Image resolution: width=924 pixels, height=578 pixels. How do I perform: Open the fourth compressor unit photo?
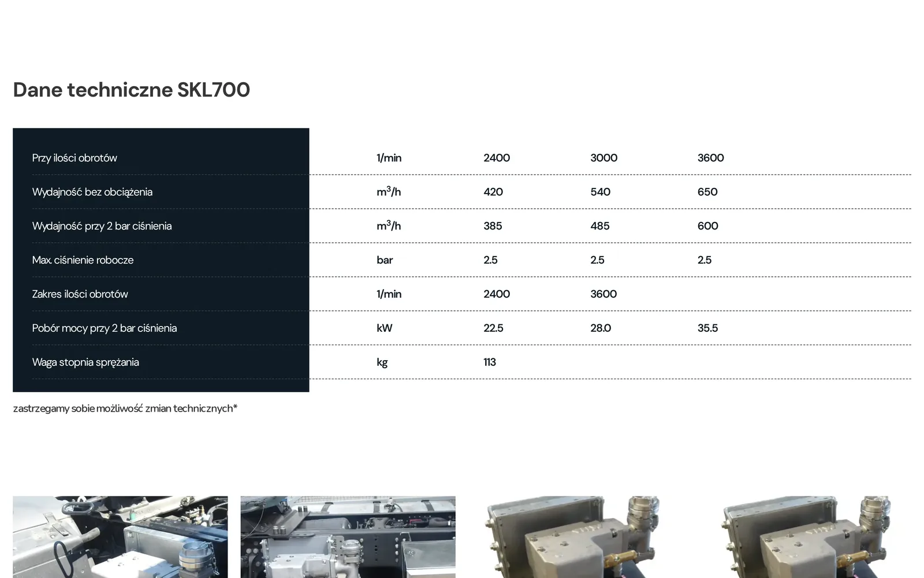pyautogui.click(x=803, y=537)
